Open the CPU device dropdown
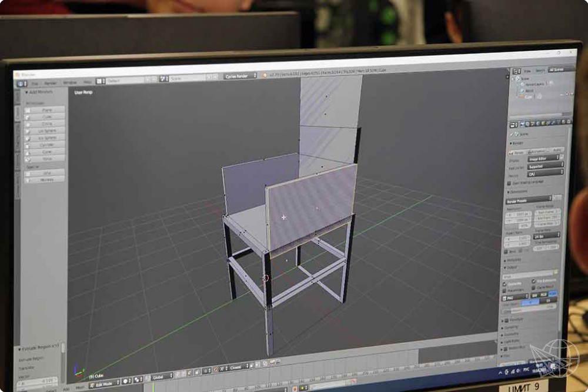This screenshot has height=392, width=588. pyautogui.click(x=545, y=173)
